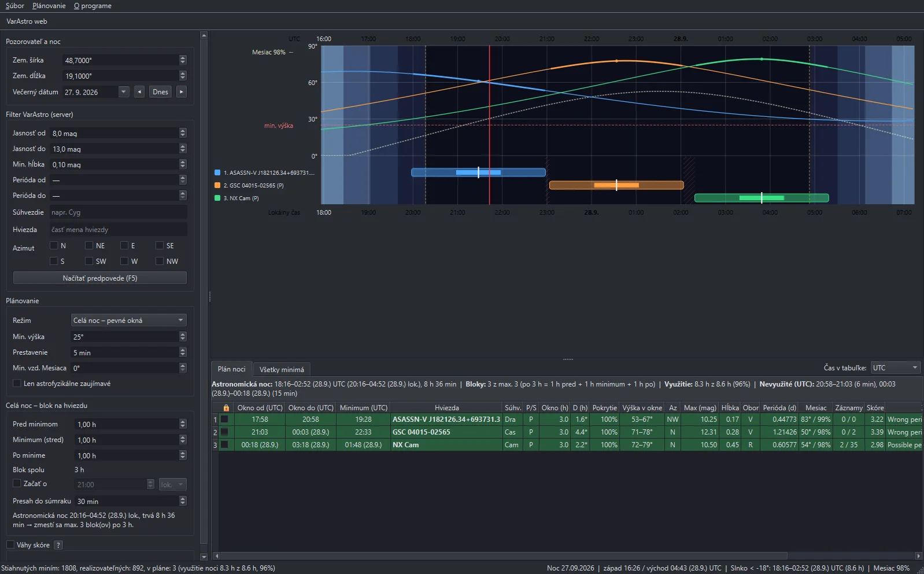The image size is (924, 574).
Task: Click the Súhvezdie constellation input field
Action: 118,212
